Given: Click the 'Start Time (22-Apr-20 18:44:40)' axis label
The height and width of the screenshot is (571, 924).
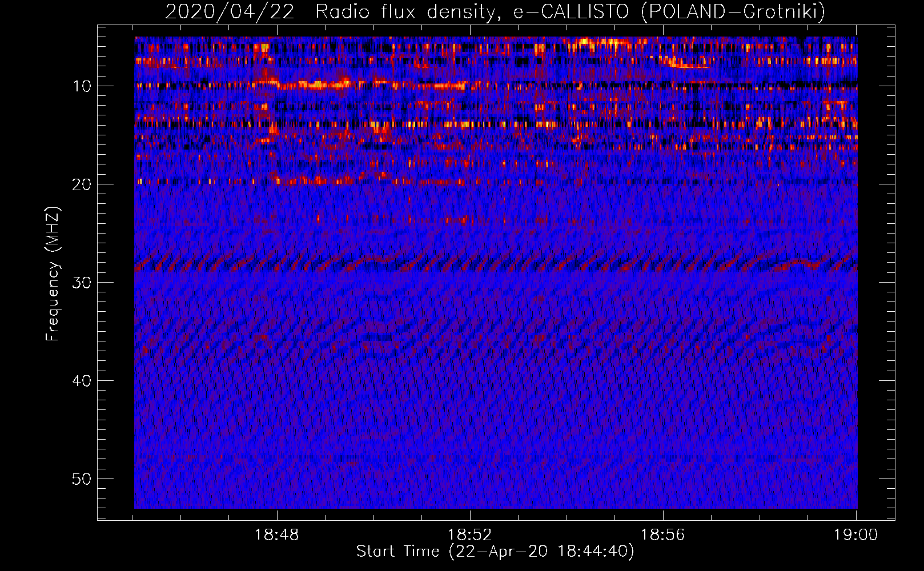Looking at the screenshot, I should tap(495, 552).
